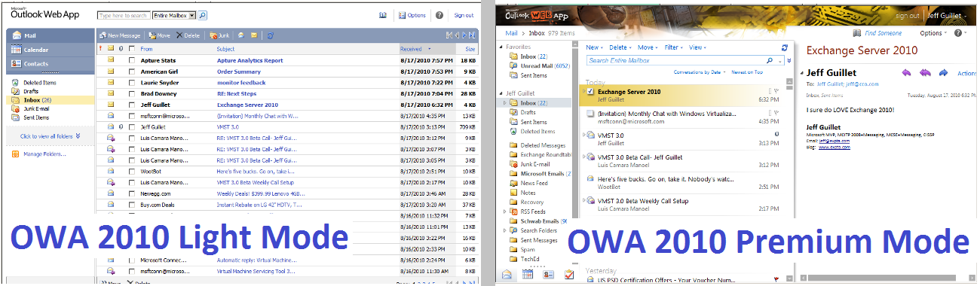The image size is (980, 286).
Task: Open the Calendar tab in Light Mode
Action: pos(51,50)
